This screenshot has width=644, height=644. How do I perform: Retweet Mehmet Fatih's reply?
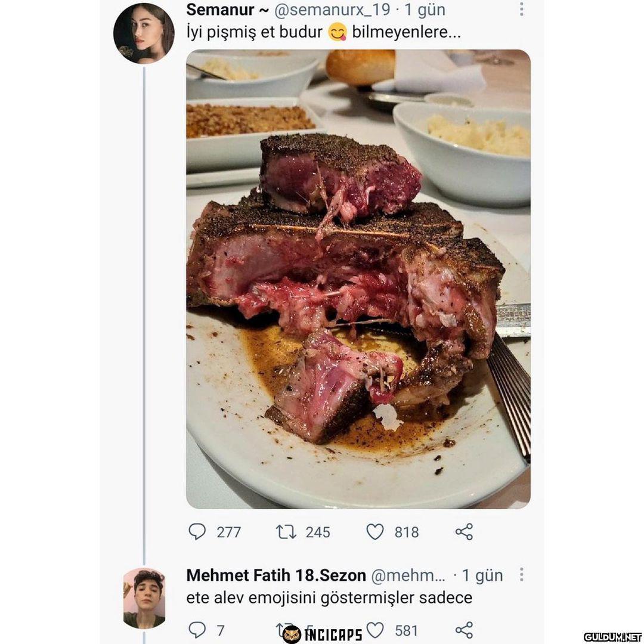[x=283, y=630]
